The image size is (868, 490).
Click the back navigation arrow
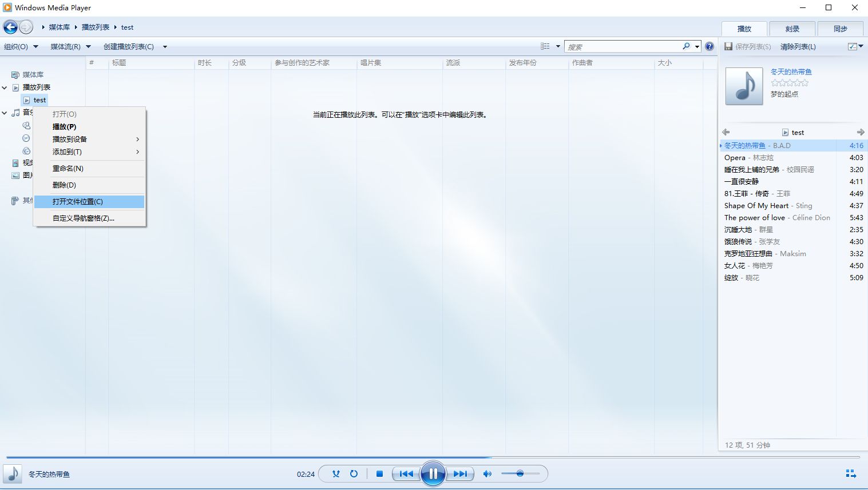10,27
